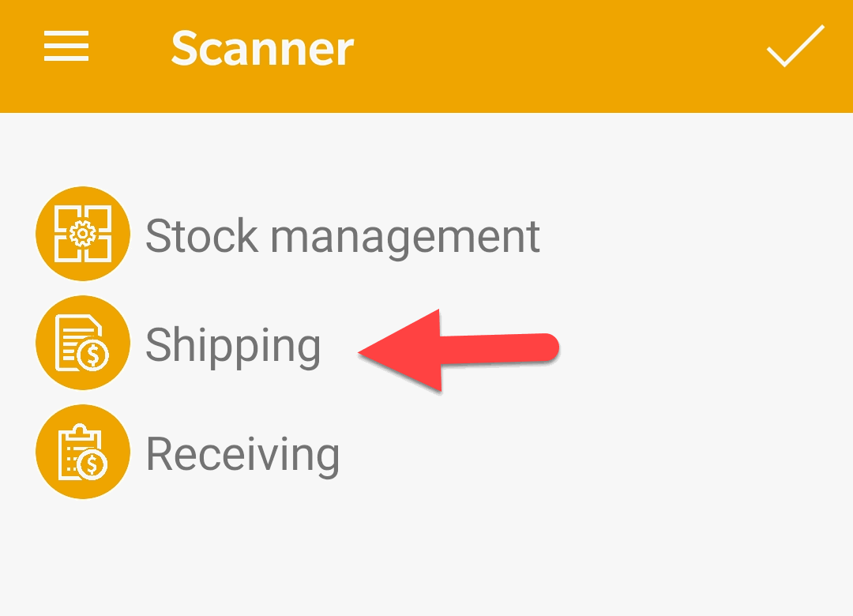Screen dimensions: 853x616
Task: Tap the dollar coin on Shipping icon
Action: pos(93,355)
